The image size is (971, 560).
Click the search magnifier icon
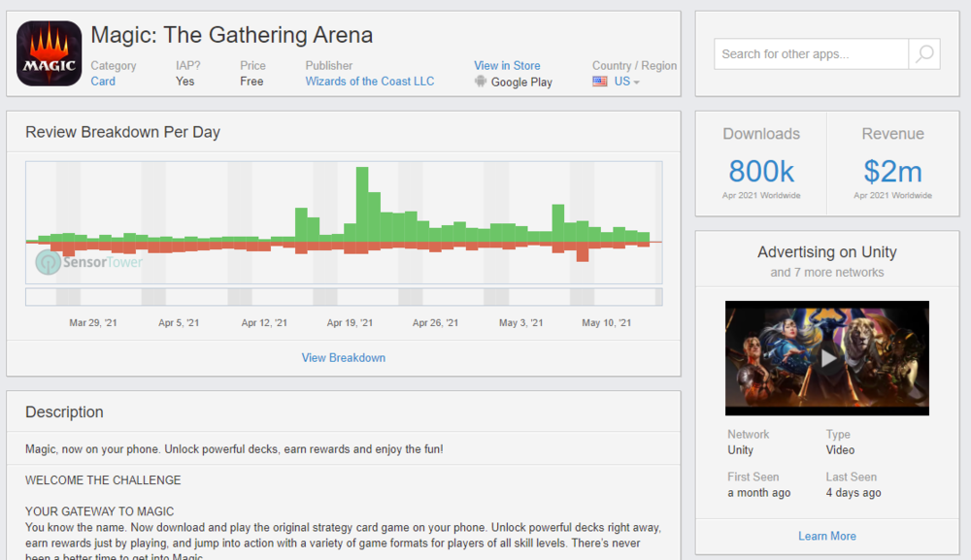(924, 54)
